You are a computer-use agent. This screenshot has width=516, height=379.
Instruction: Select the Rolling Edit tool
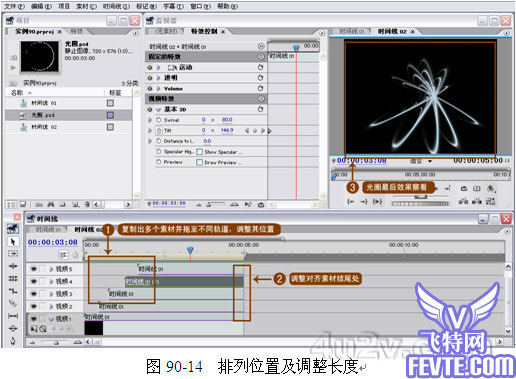coord(13,278)
